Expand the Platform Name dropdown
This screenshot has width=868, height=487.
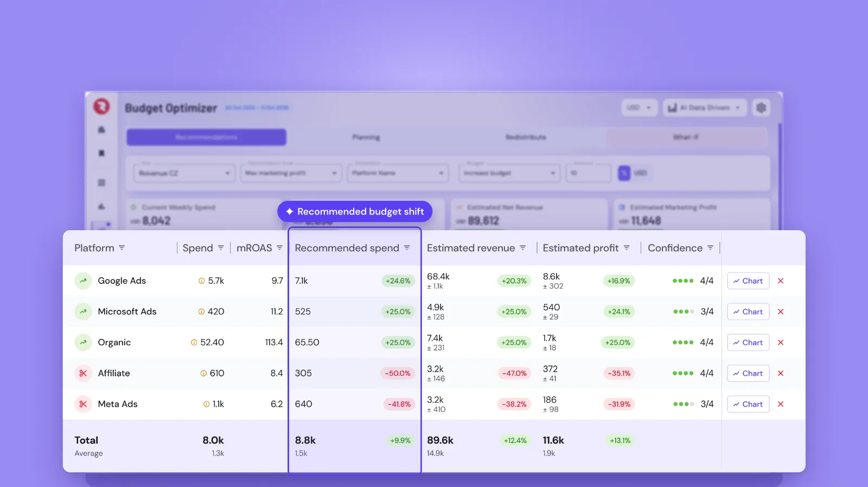(398, 173)
